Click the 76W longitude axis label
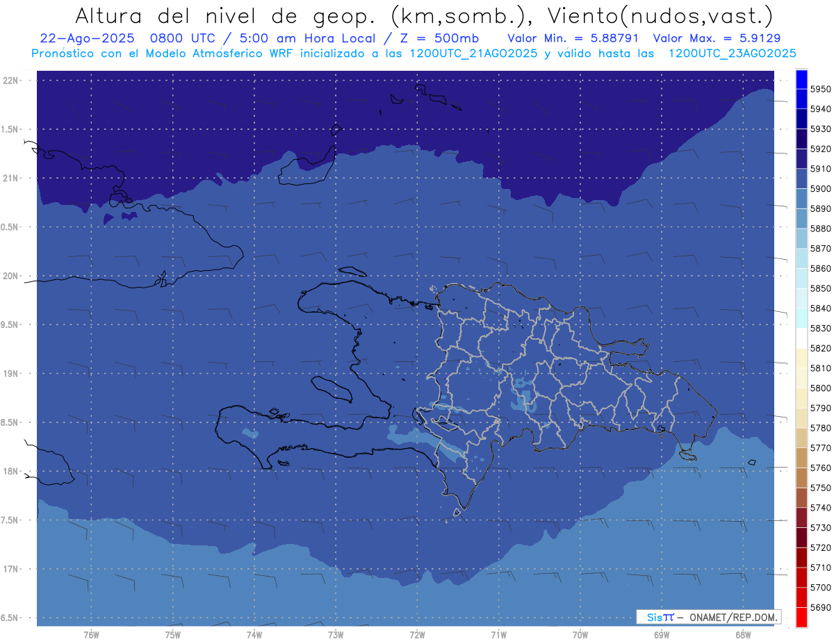Viewport: 834px width, 644px height. (x=91, y=634)
